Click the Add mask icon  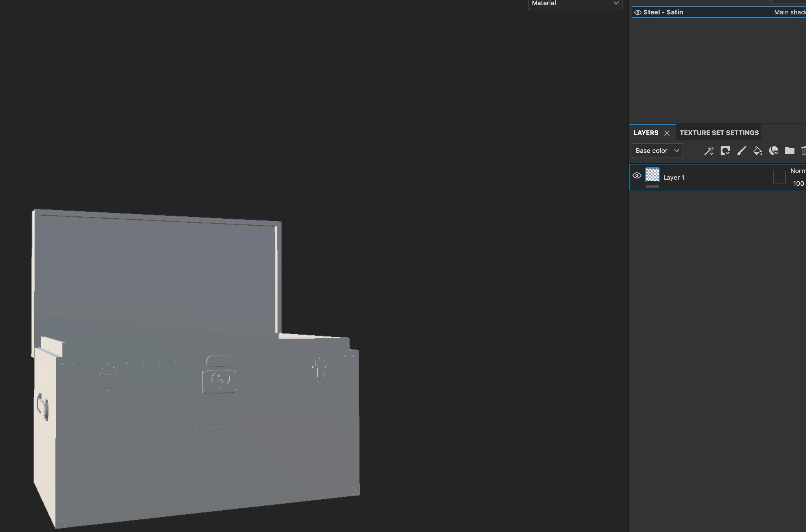[x=725, y=151]
